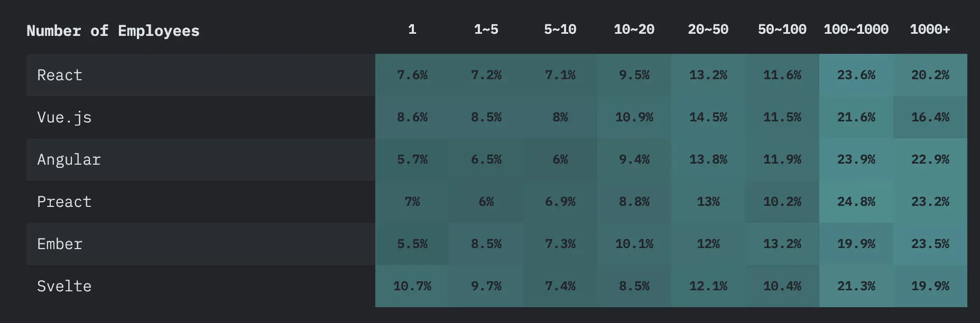Screen dimensions: 980x323
Task: Click the 1000+ column header
Action: 930,30
